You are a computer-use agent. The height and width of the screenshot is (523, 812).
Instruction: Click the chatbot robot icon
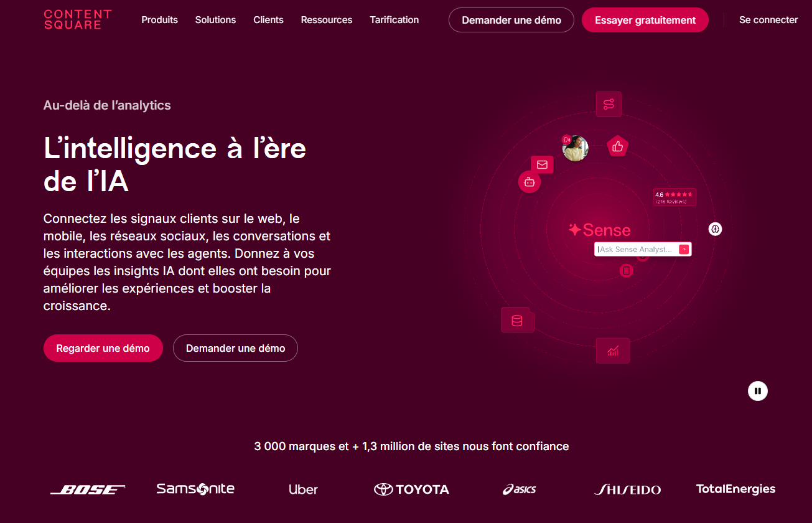530,182
